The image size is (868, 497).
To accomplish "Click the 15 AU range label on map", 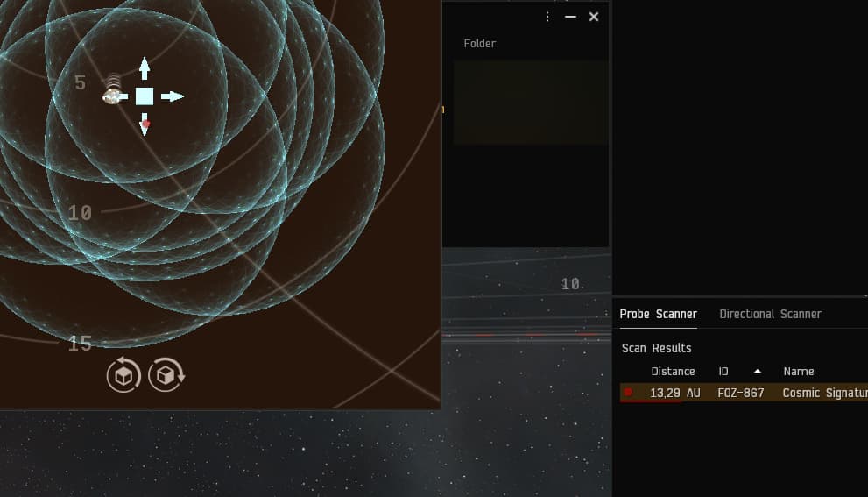I will (x=80, y=344).
